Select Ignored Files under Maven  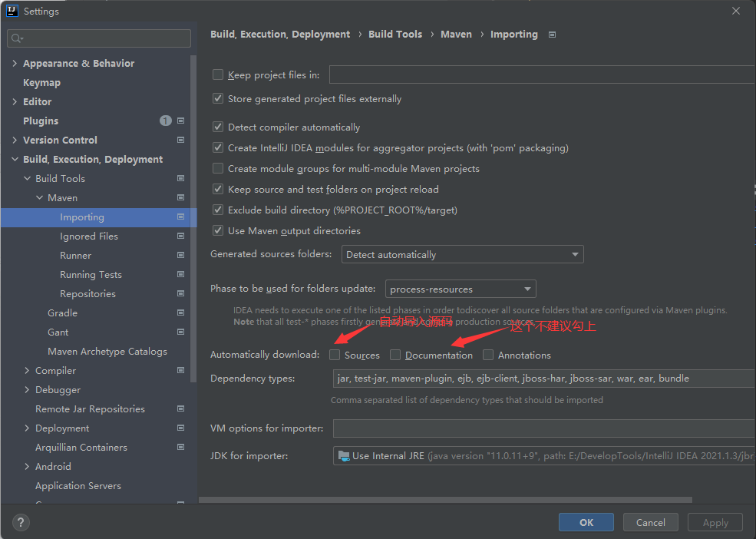pos(89,236)
